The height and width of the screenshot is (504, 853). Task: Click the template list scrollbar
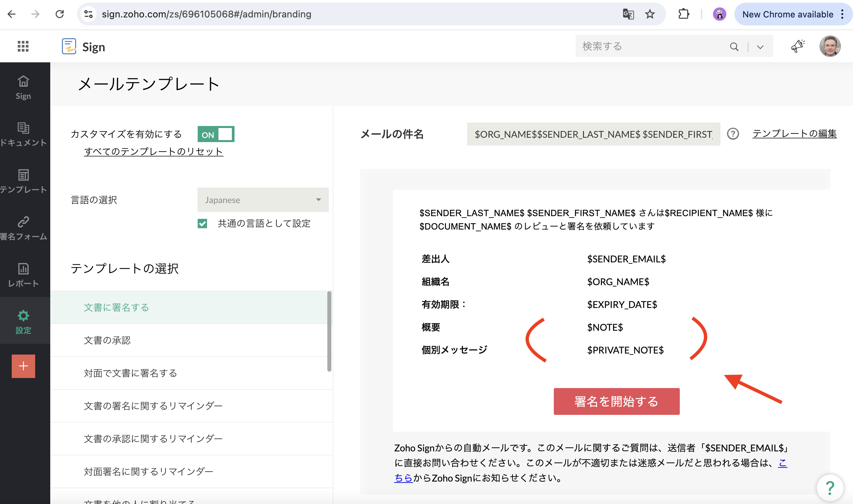329,331
